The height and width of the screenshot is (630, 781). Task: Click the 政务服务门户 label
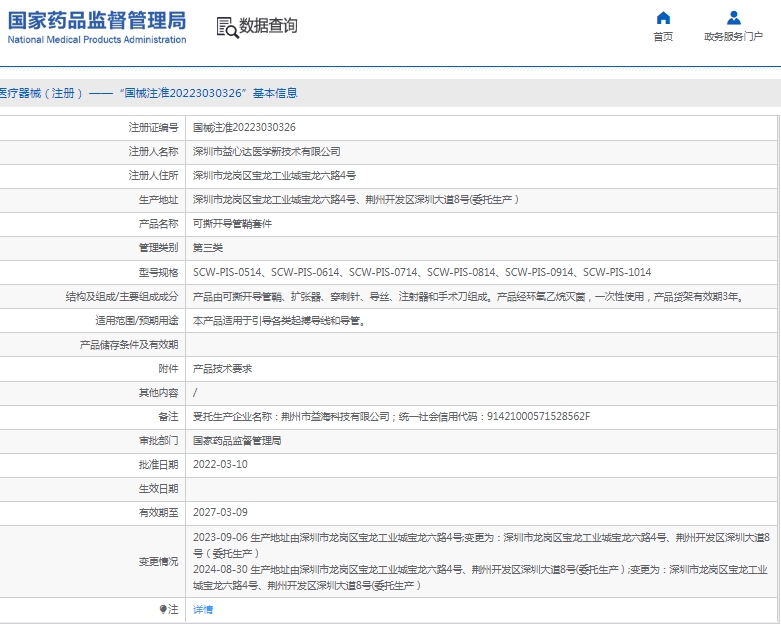tap(733, 36)
